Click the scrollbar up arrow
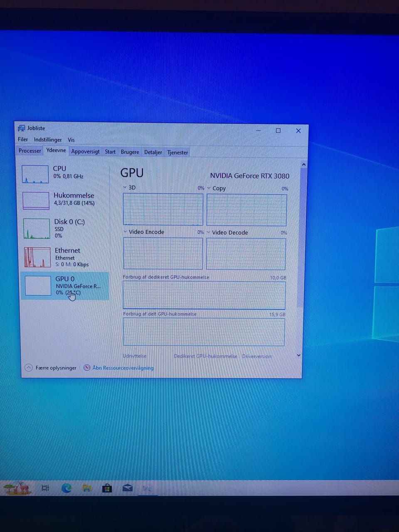Screen dimensions: 399x532 click(304, 165)
